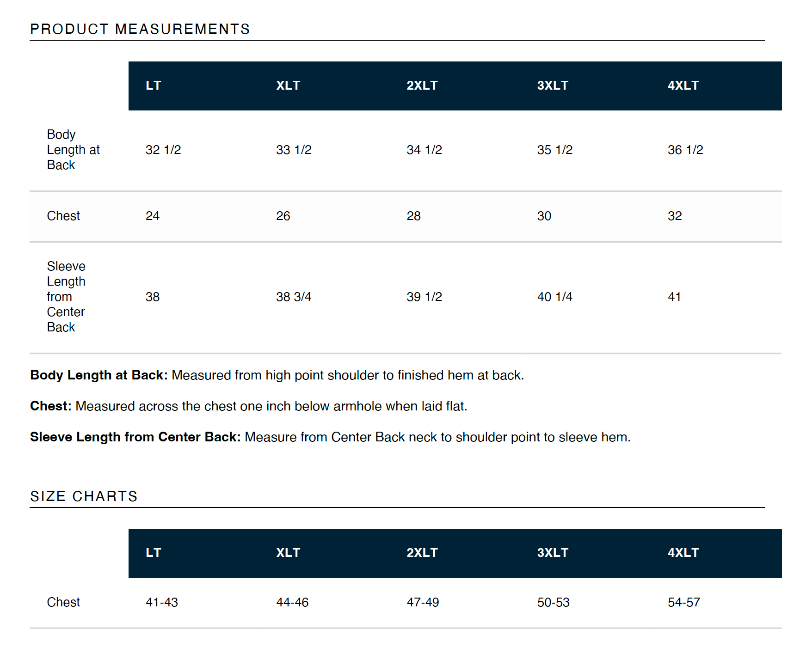Select the chest measurement value 30
This screenshot has height=660, width=812.
544,216
